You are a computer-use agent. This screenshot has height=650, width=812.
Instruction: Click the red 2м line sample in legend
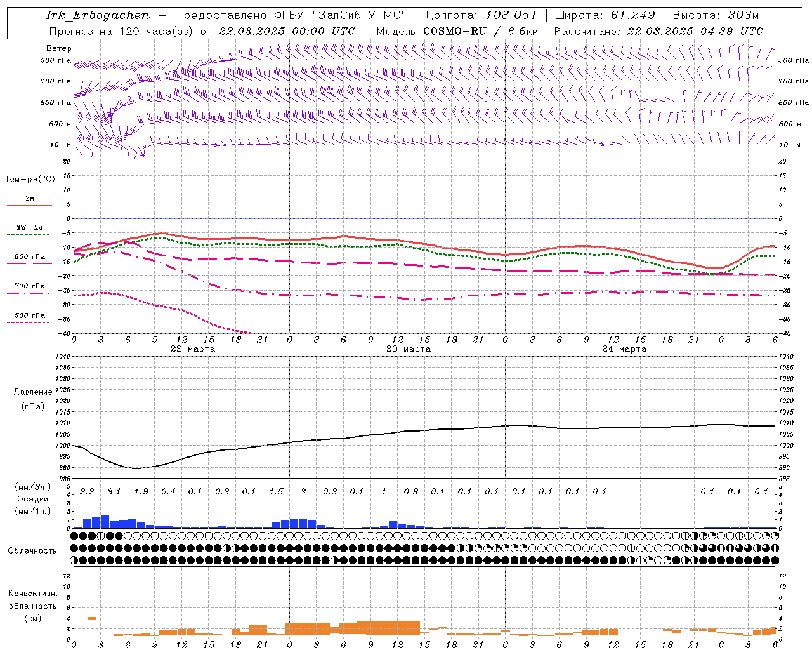click(29, 205)
